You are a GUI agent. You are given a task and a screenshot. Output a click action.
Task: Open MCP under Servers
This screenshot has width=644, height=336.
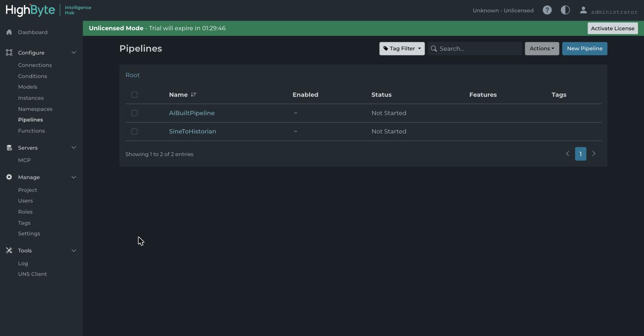(x=24, y=160)
